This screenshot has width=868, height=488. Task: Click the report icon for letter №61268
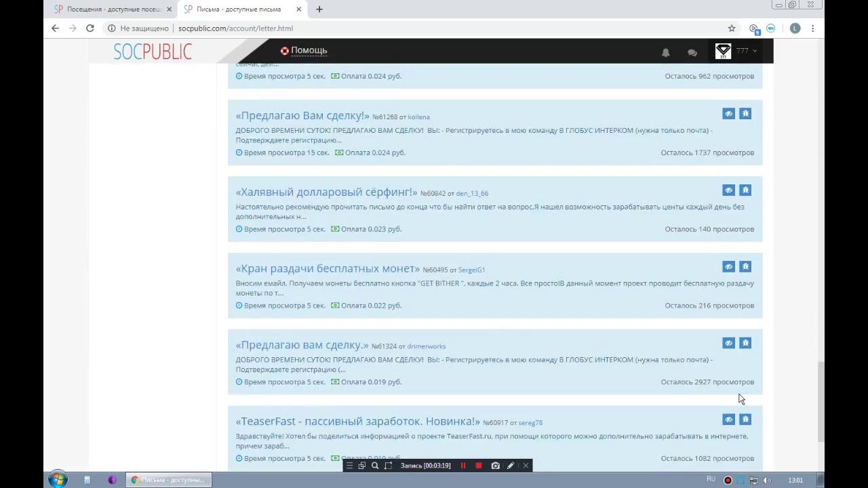[x=745, y=114]
